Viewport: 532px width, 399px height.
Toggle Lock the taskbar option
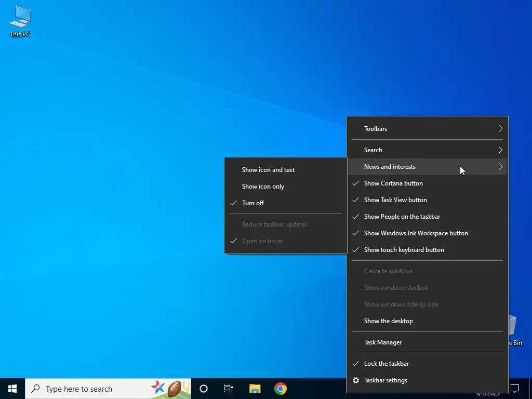point(427,363)
